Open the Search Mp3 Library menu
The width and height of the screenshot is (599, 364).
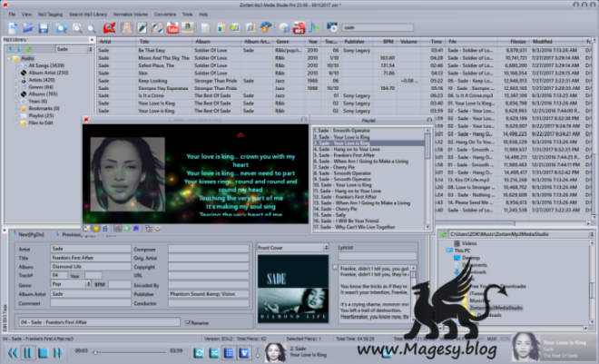(x=88, y=15)
